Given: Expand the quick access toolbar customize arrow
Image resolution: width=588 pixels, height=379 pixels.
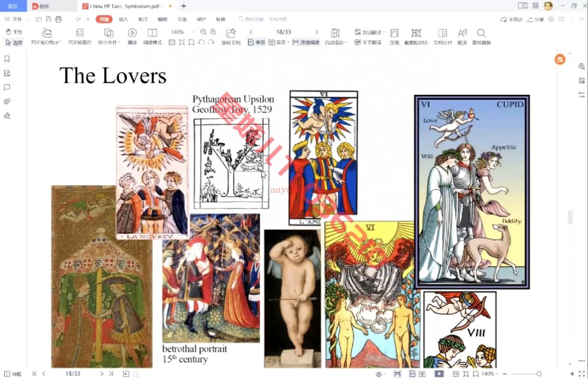Looking at the screenshot, I should (88, 19).
